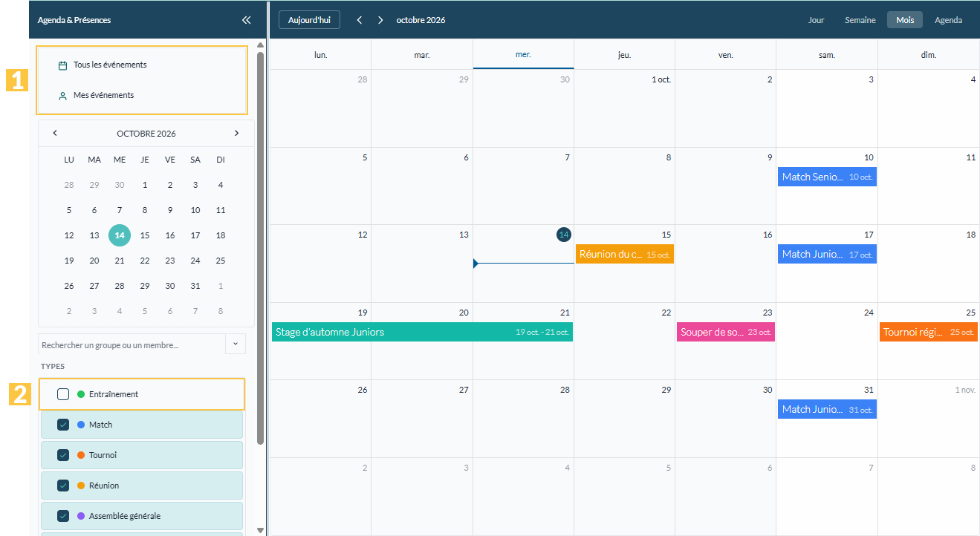Click the group or member search field
Viewport: 980px width, 536px height.
click(x=132, y=345)
